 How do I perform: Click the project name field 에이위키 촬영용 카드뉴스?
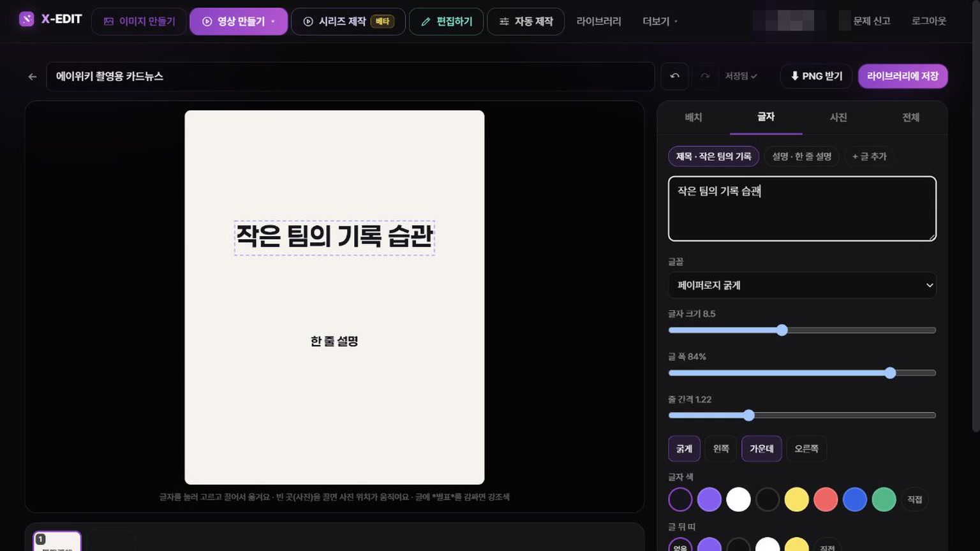pos(350,77)
